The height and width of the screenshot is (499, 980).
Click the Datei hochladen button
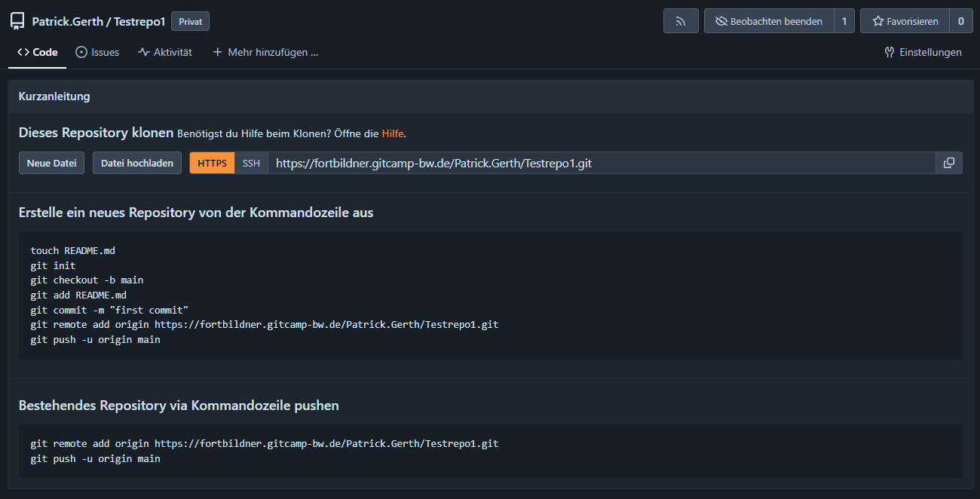tap(137, 163)
